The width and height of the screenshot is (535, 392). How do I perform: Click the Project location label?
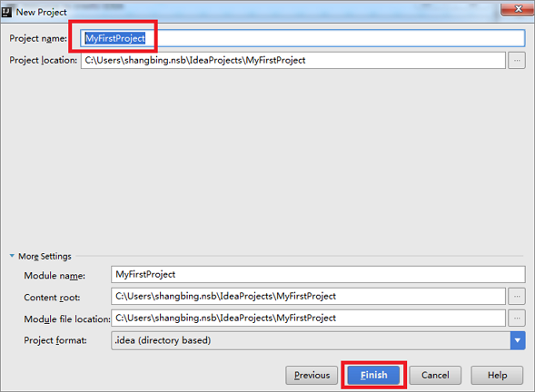click(44, 60)
